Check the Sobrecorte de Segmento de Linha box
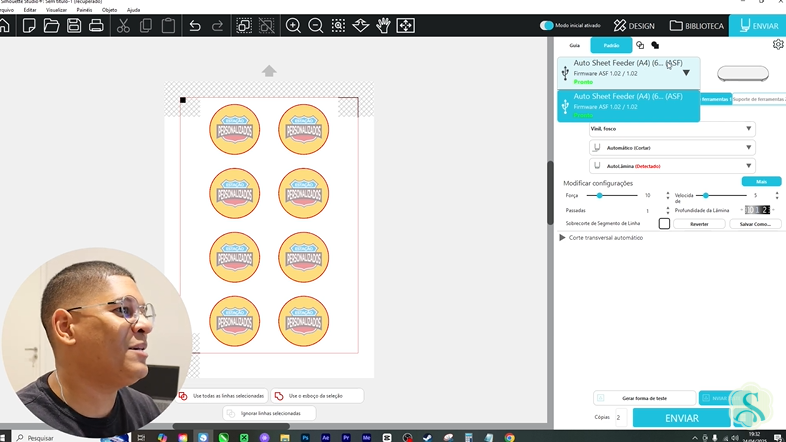 (x=664, y=224)
